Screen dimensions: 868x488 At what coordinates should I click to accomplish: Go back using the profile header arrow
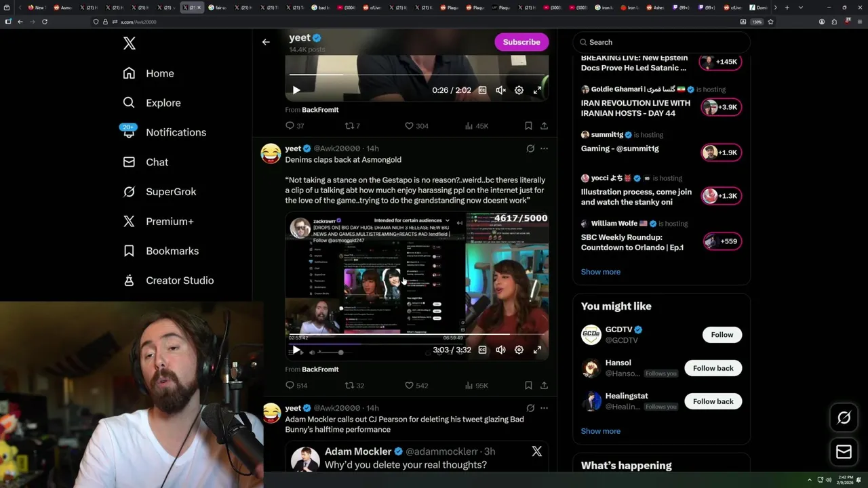266,42
